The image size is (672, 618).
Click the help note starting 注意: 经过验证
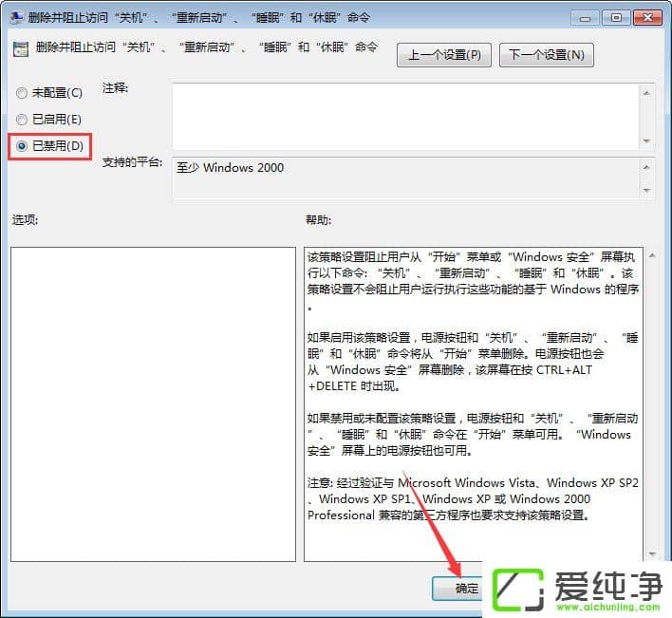[x=473, y=498]
